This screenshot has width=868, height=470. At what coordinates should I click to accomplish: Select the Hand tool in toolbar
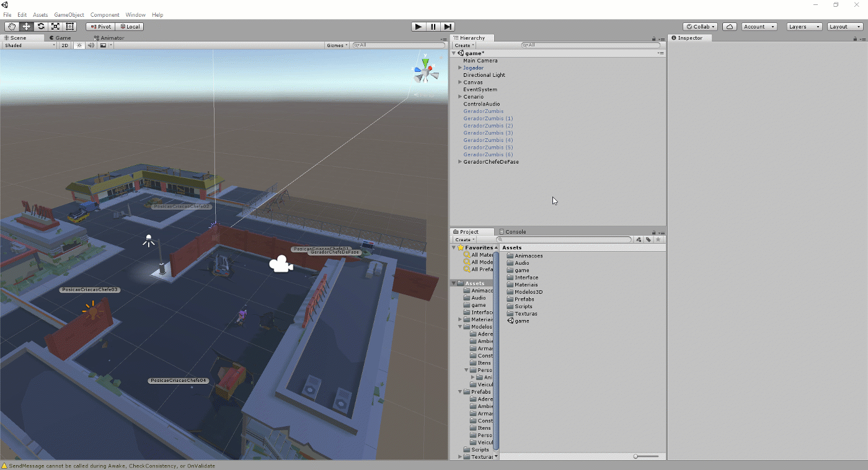click(x=12, y=27)
